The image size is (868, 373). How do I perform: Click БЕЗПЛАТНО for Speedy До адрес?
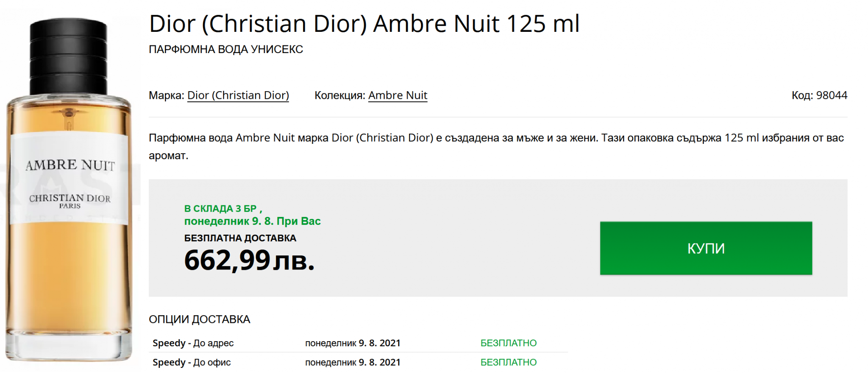click(509, 343)
